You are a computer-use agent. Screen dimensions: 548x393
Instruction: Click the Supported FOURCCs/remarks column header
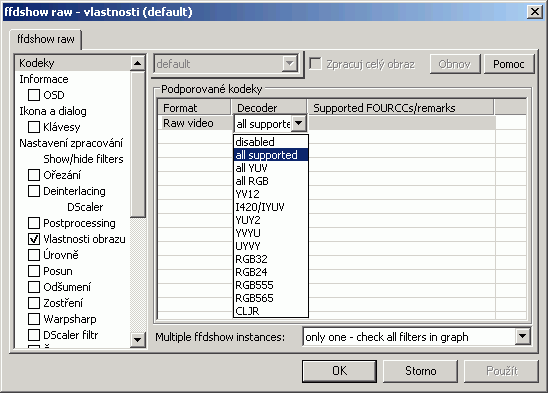coord(401,108)
